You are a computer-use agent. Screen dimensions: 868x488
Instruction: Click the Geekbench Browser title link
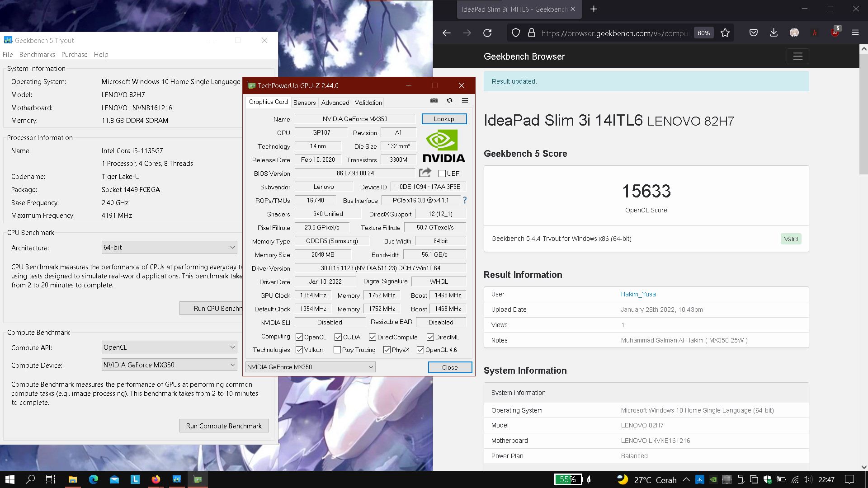pos(524,56)
